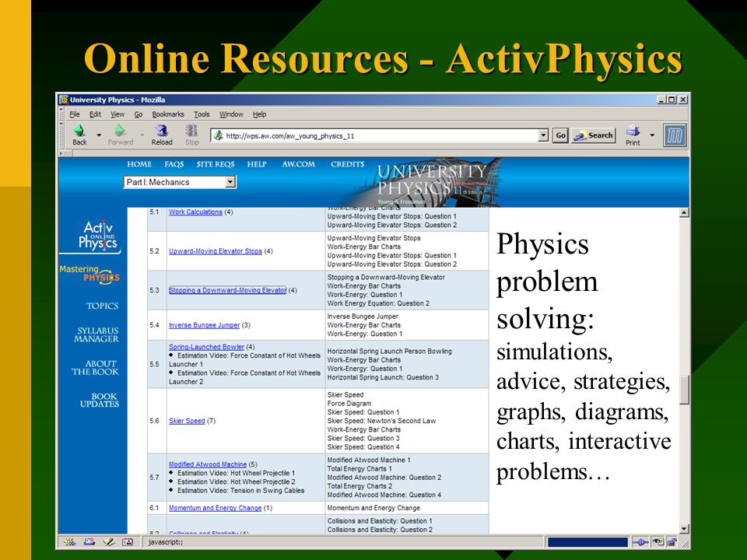
Task: Click the page scrollbar down arrow
Action: tap(684, 529)
